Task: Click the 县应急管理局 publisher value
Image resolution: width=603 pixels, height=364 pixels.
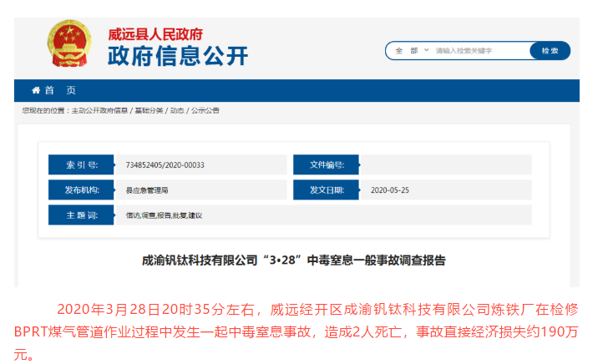Action: click(146, 190)
